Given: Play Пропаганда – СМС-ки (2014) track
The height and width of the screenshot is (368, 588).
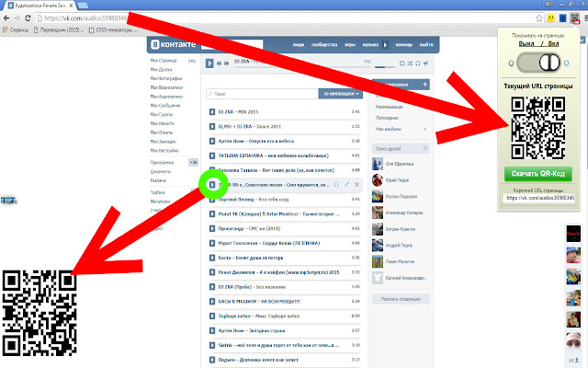Looking at the screenshot, I should (212, 229).
